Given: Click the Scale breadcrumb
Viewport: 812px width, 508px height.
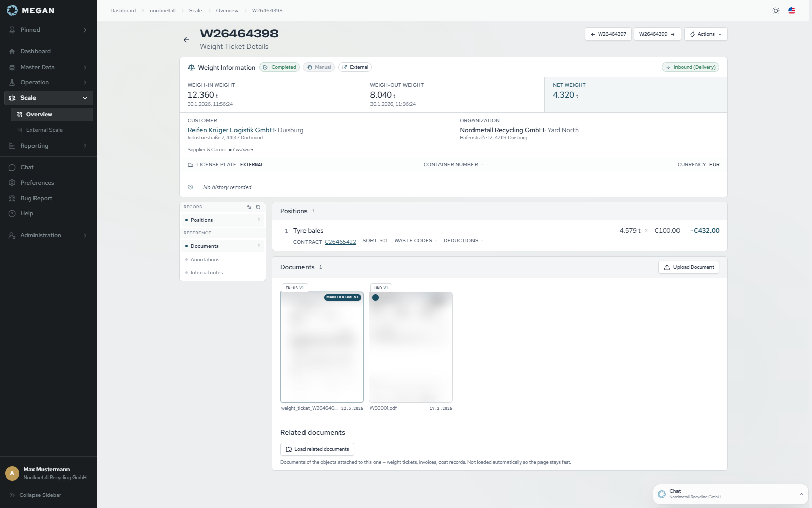Looking at the screenshot, I should pyautogui.click(x=195, y=11).
